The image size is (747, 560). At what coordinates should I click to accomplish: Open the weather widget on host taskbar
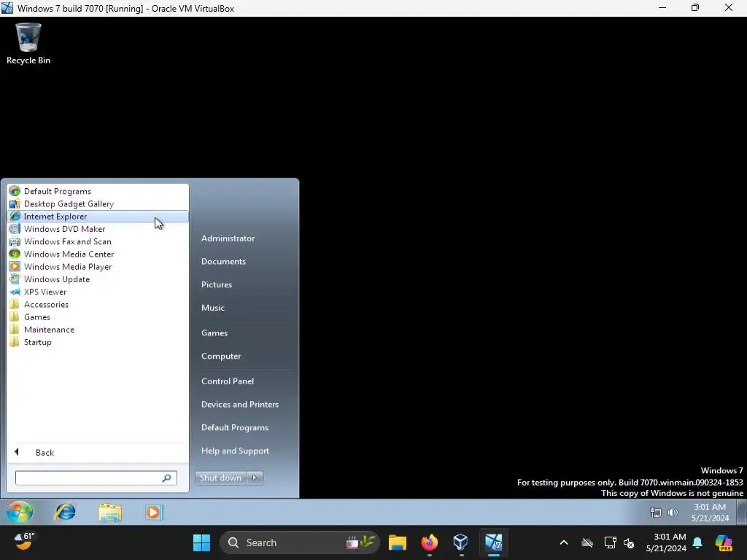[24, 542]
